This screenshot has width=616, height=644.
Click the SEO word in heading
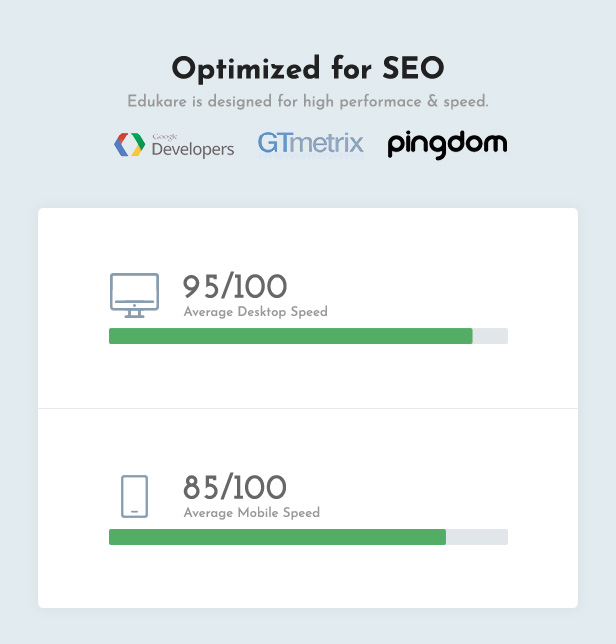point(414,68)
